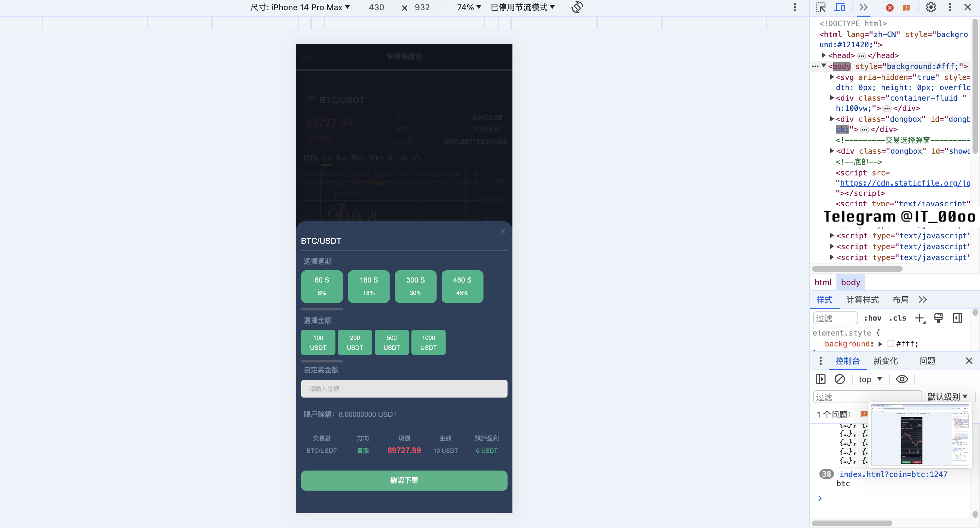This screenshot has width=980, height=528.
Task: Click the new style rule plus icon
Action: (x=920, y=318)
